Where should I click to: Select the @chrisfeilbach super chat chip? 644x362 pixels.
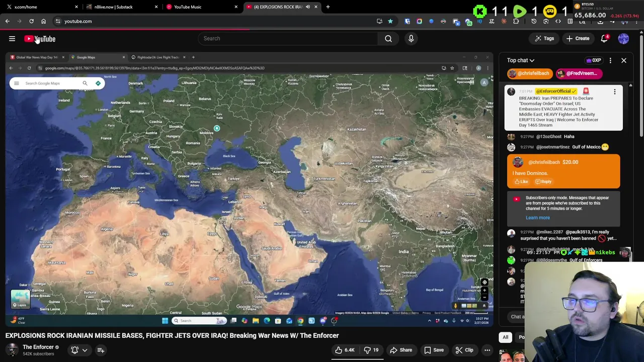(x=530, y=73)
